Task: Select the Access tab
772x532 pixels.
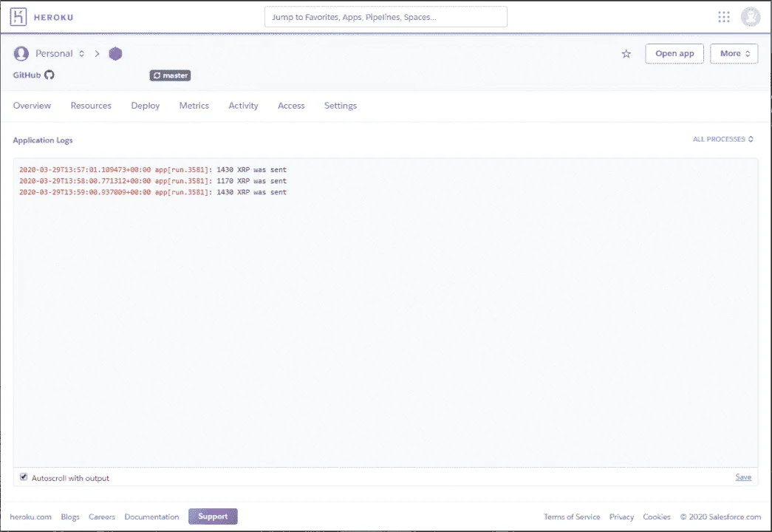Action: coord(291,106)
